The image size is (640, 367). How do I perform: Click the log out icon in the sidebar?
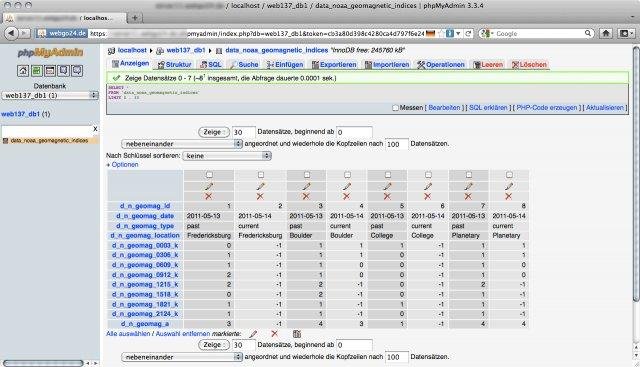point(36,71)
